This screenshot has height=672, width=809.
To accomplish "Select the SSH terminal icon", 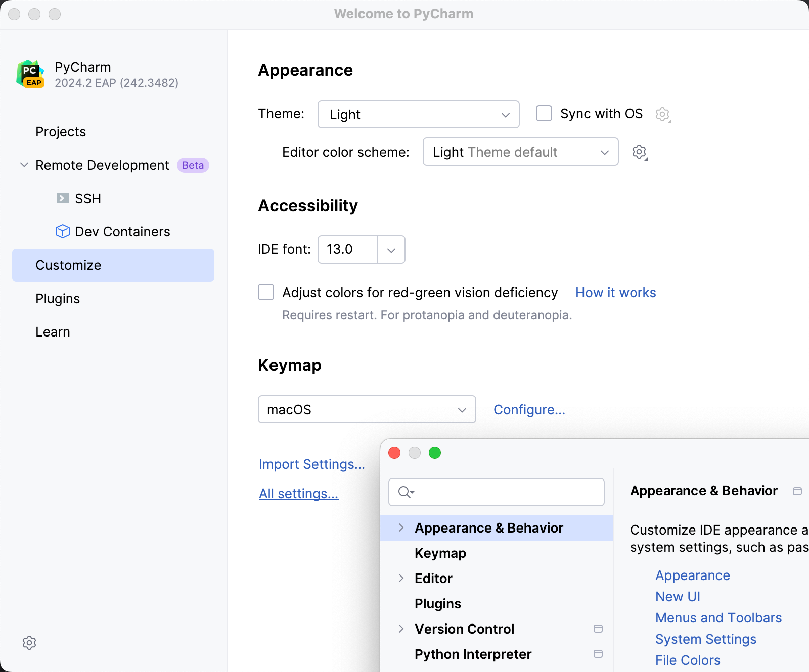I will coord(62,198).
